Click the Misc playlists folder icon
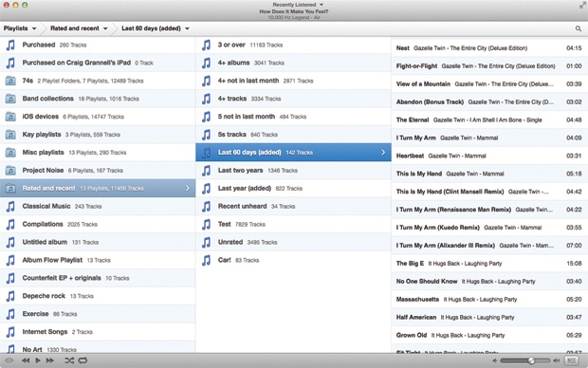 (x=10, y=153)
